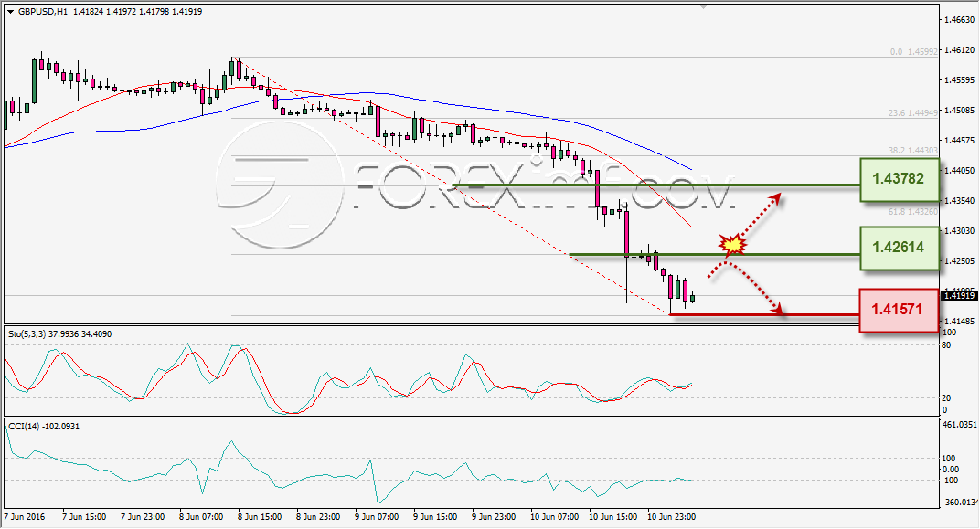Click the CCI scale maximum 461.0351
Screen dimensions: 980x529
tap(959, 425)
